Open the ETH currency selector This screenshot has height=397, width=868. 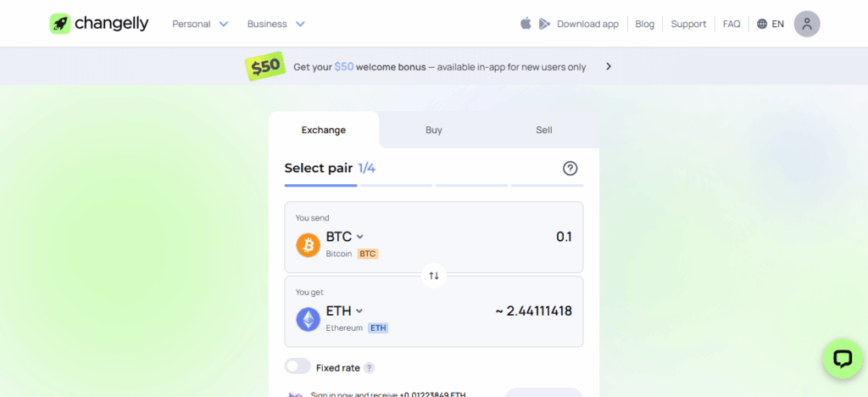pyautogui.click(x=345, y=311)
